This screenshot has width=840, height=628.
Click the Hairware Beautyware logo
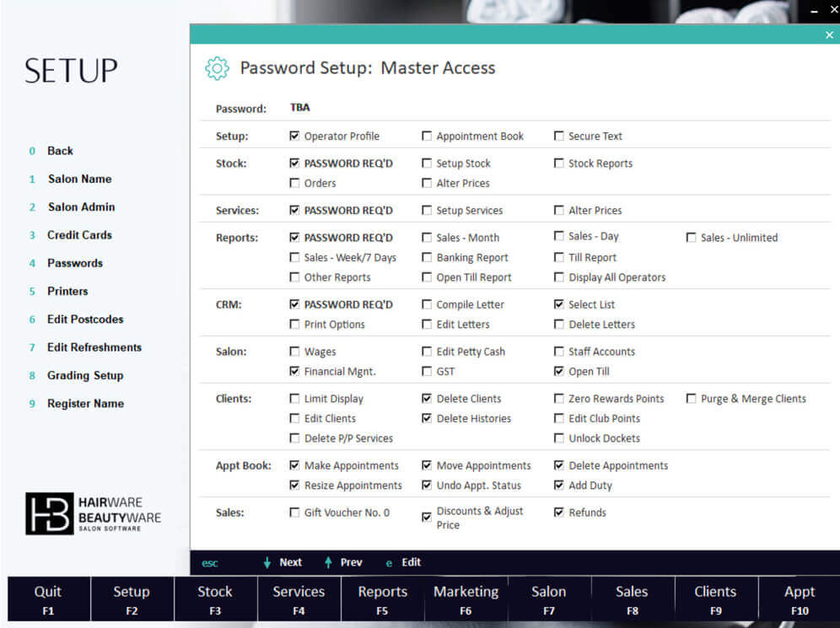pyautogui.click(x=93, y=513)
